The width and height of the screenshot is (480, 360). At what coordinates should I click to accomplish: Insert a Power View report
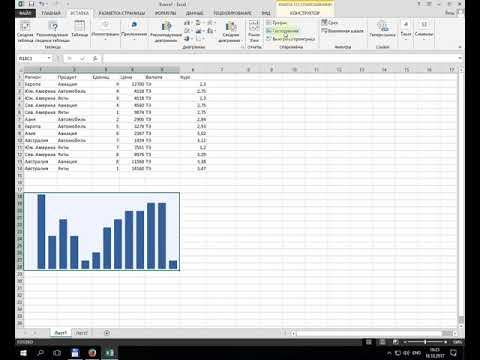254,31
